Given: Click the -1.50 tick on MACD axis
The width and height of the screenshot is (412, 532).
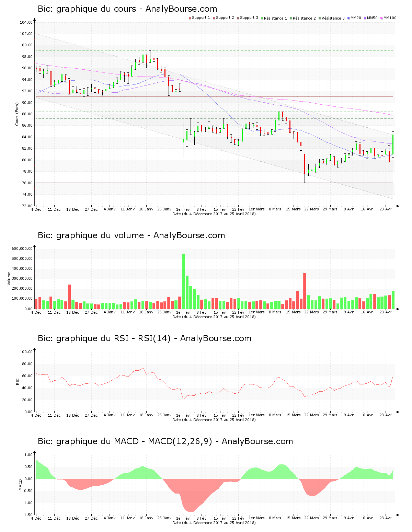Looking at the screenshot, I should [x=28, y=515].
